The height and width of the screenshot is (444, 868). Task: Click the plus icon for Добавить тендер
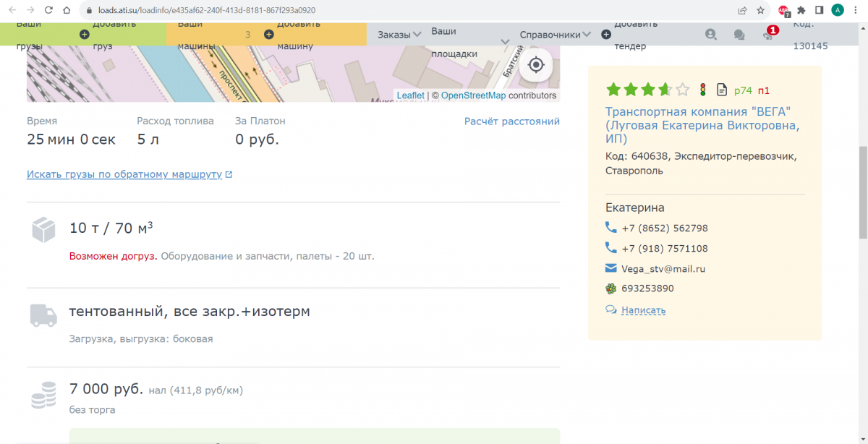(606, 35)
